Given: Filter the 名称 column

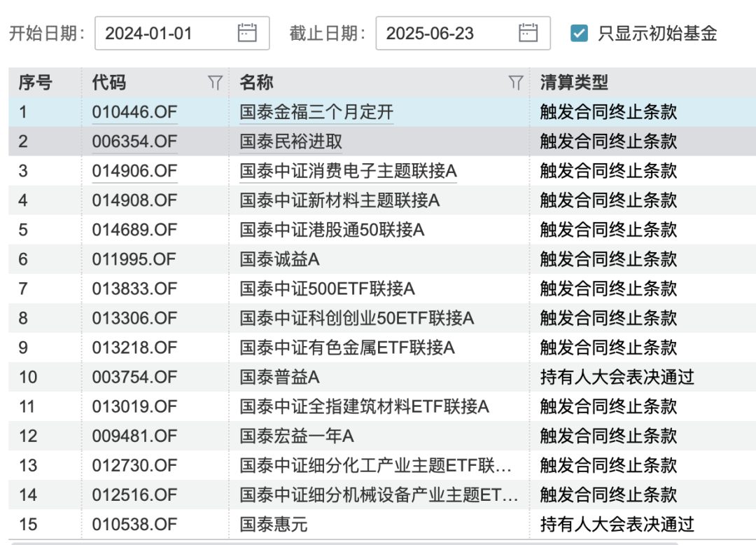Looking at the screenshot, I should point(516,83).
